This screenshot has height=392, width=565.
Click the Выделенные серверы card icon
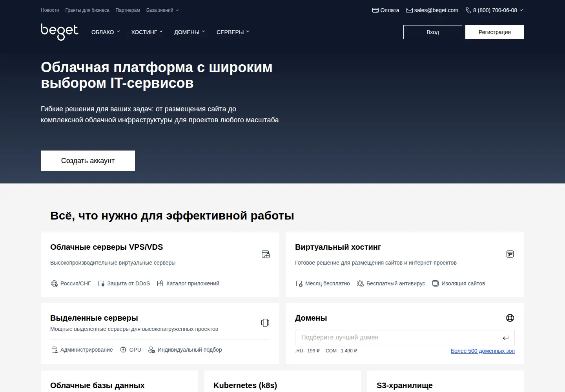265,323
